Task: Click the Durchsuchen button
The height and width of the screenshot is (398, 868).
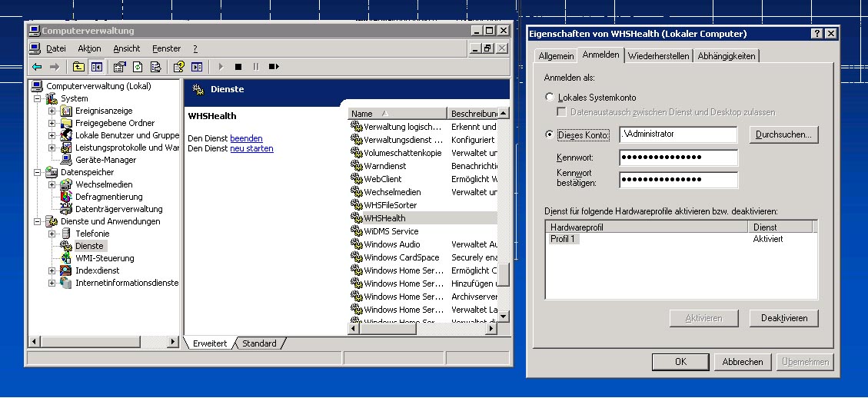Action: coord(783,134)
